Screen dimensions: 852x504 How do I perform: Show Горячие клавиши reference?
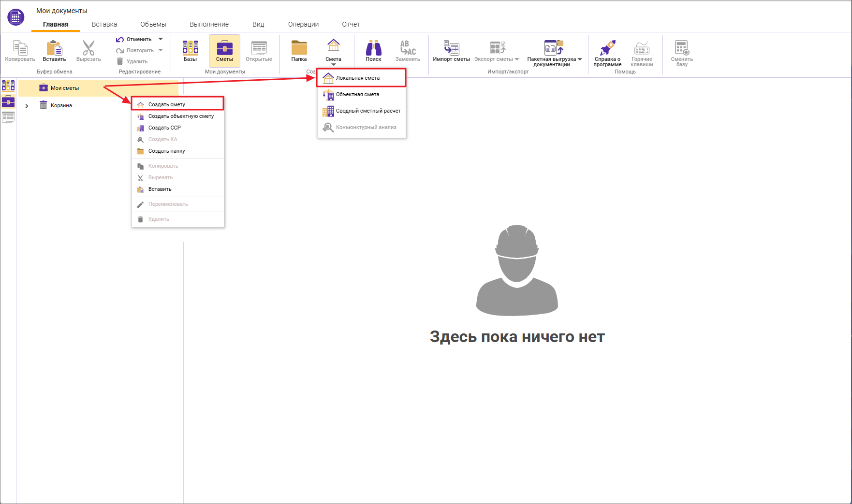[642, 51]
